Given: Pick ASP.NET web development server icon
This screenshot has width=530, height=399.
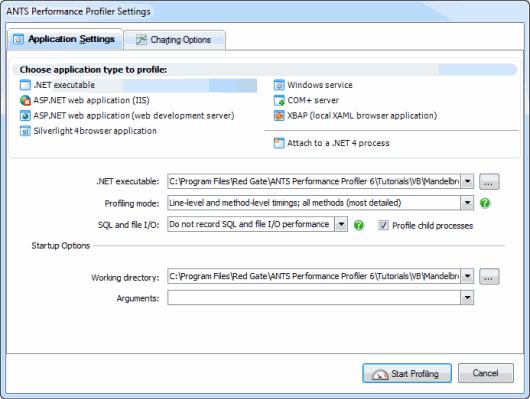Looking at the screenshot, I should (x=25, y=116).
